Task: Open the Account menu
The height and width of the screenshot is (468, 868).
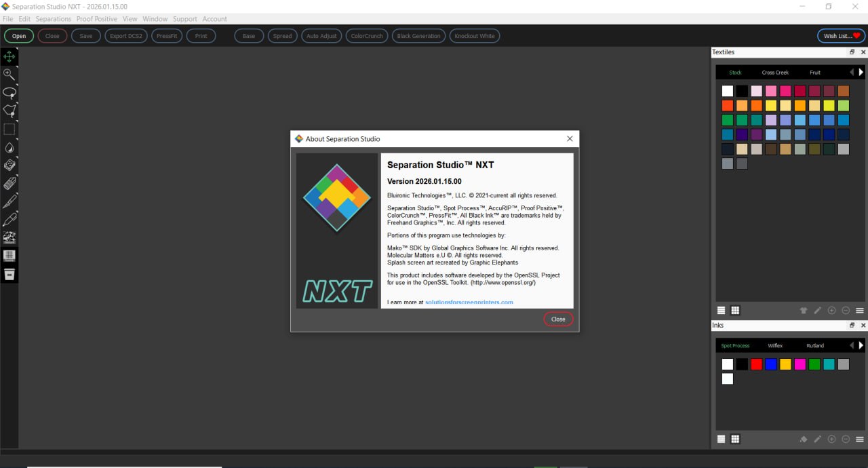Action: pos(215,19)
